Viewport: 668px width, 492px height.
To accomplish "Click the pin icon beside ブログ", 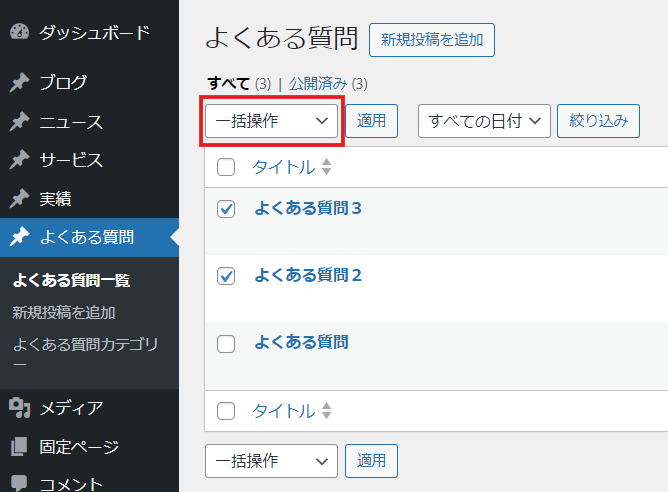I will [x=20, y=83].
